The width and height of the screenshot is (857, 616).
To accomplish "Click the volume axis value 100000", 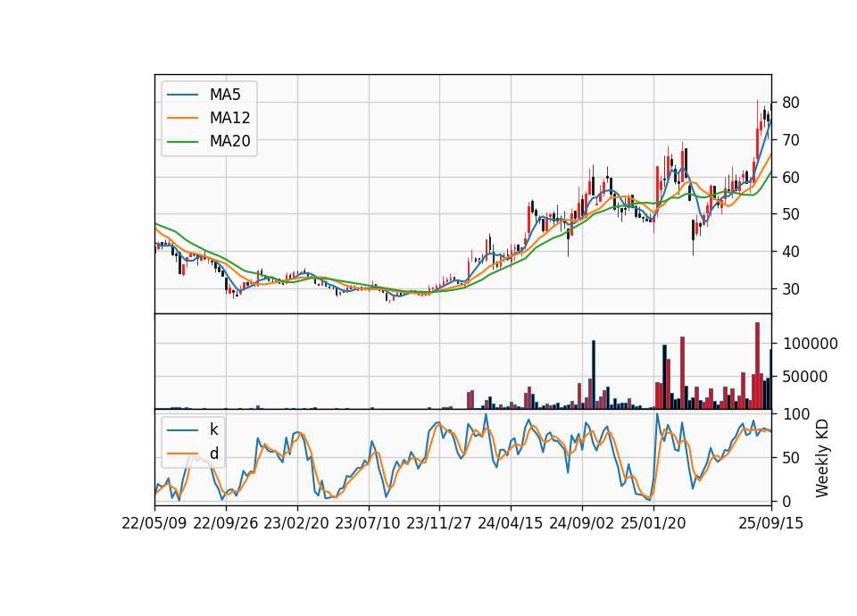I will coord(810,344).
